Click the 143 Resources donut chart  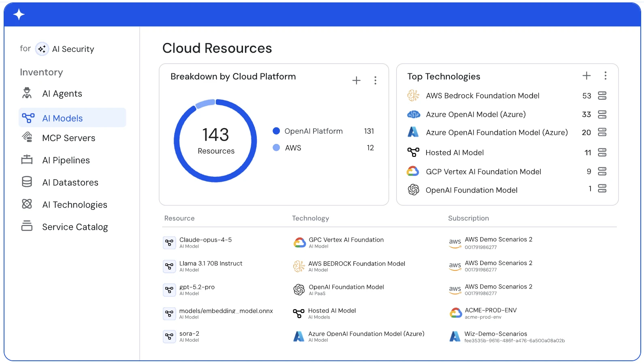pos(215,141)
